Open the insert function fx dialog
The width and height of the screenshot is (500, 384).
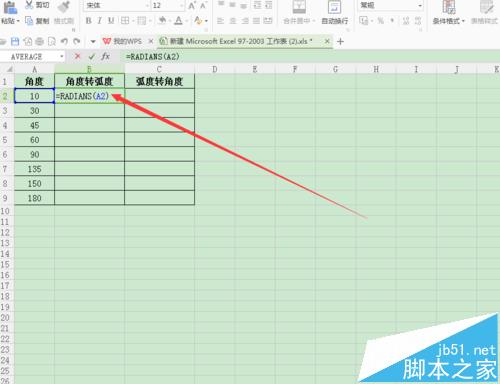click(x=106, y=56)
